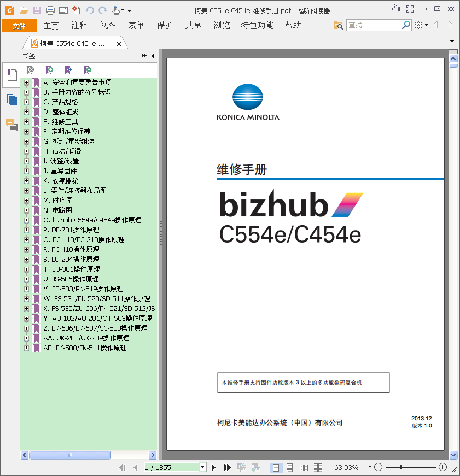Image resolution: width=460 pixels, height=476 pixels.
Task: Open the 主页 tab
Action: tap(51, 26)
